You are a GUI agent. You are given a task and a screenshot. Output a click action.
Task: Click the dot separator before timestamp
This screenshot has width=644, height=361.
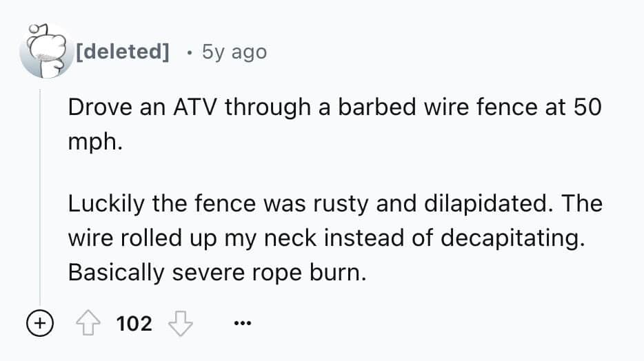(x=189, y=52)
